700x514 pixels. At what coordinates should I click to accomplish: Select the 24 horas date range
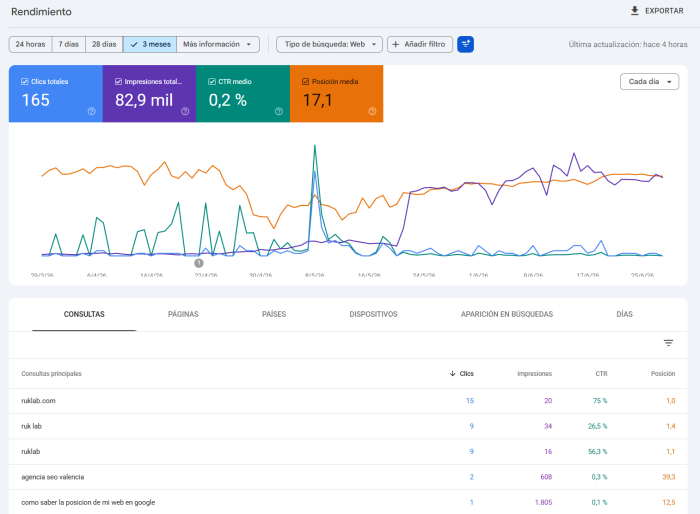30,44
